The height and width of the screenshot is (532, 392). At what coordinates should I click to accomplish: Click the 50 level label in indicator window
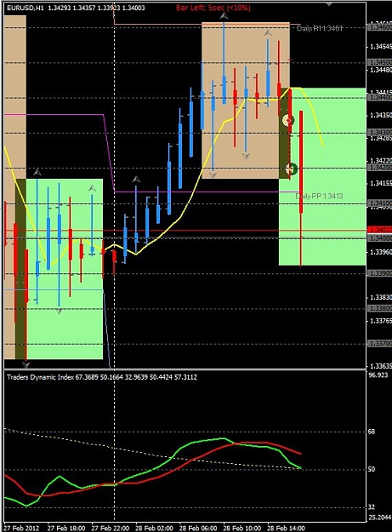(x=372, y=469)
